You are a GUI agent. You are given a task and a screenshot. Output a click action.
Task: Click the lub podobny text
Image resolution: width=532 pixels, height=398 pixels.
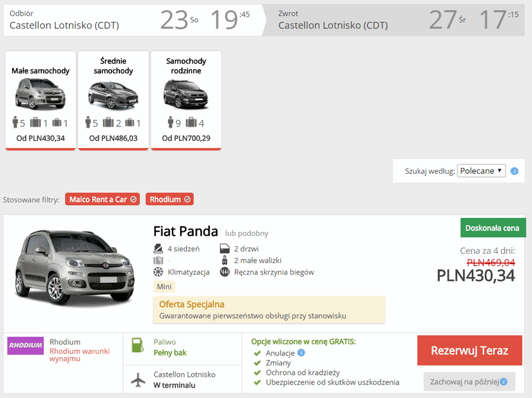[x=246, y=234]
